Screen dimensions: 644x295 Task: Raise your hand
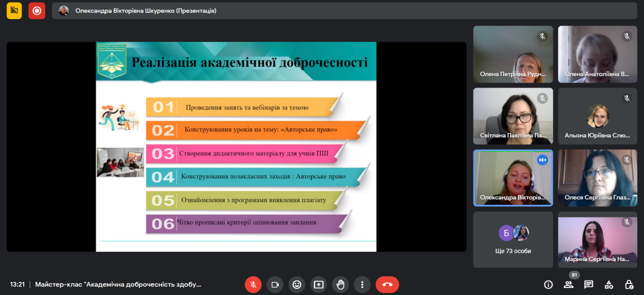click(x=341, y=284)
